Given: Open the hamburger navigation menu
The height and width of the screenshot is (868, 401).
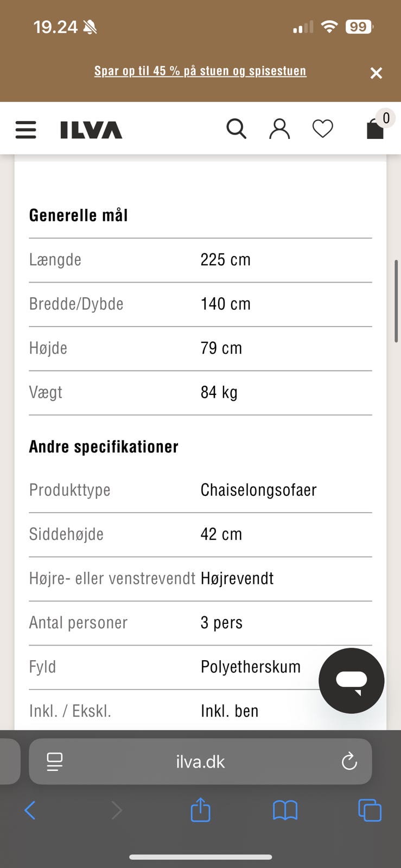Looking at the screenshot, I should click(26, 130).
